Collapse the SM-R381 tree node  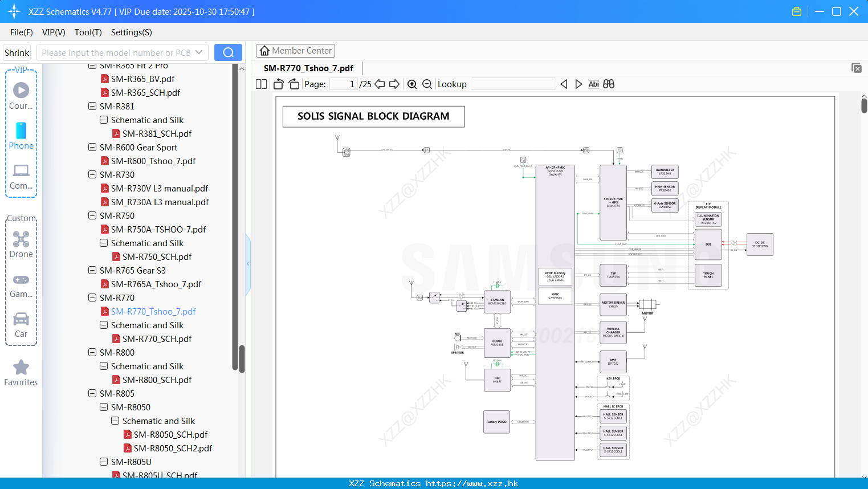[x=92, y=107]
